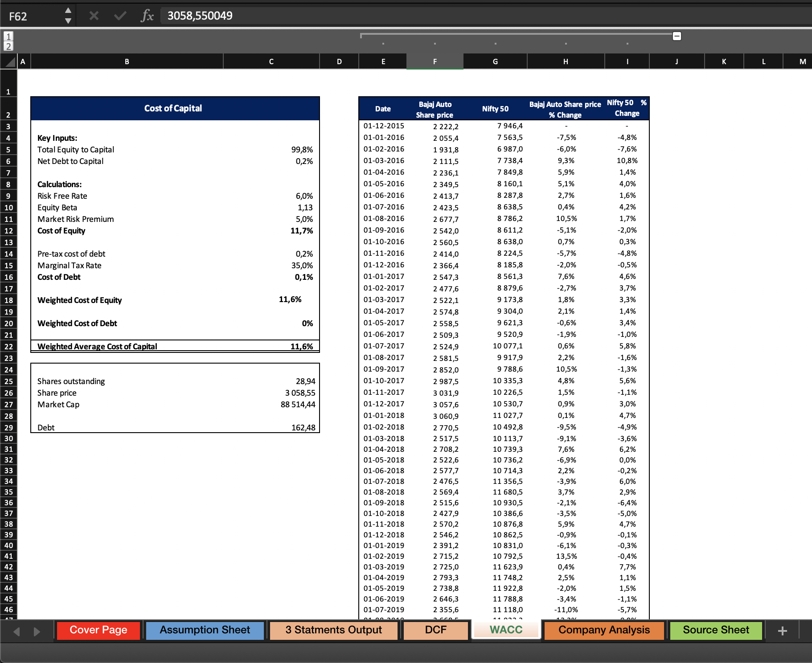Switch to the Cover Page sheet tab
This screenshot has width=812, height=663.
[98, 630]
